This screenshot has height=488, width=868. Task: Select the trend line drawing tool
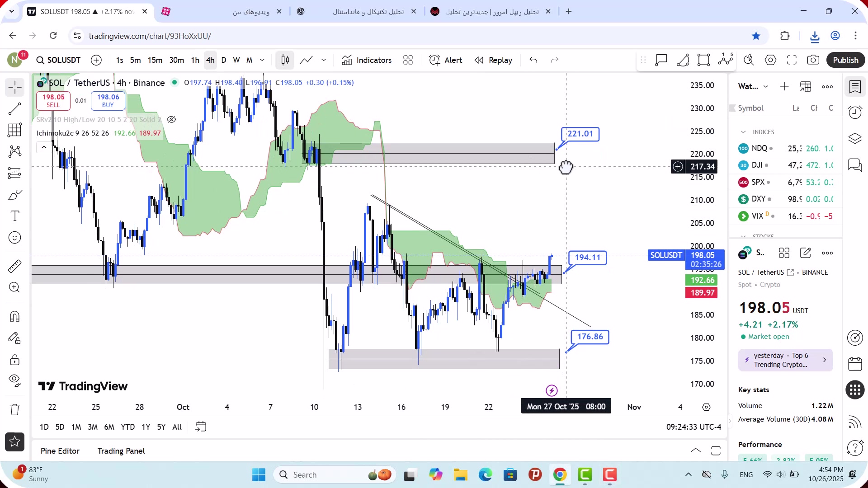pyautogui.click(x=14, y=108)
